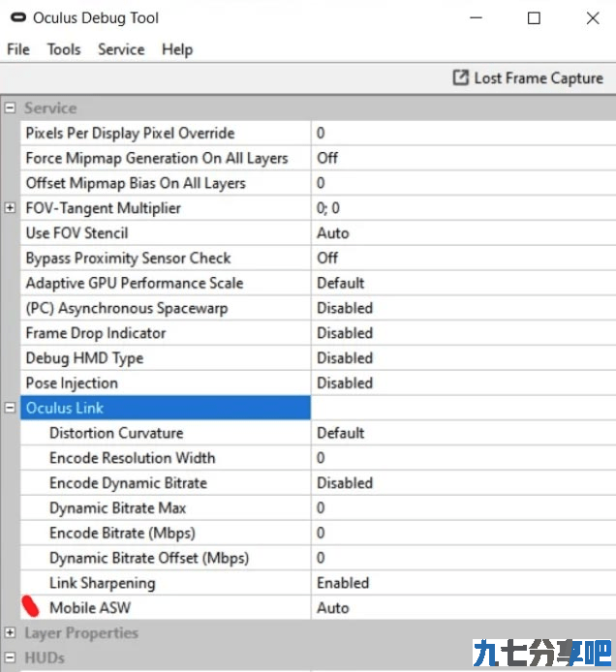Minimize the Oculus Debug Tool window

tap(476, 18)
